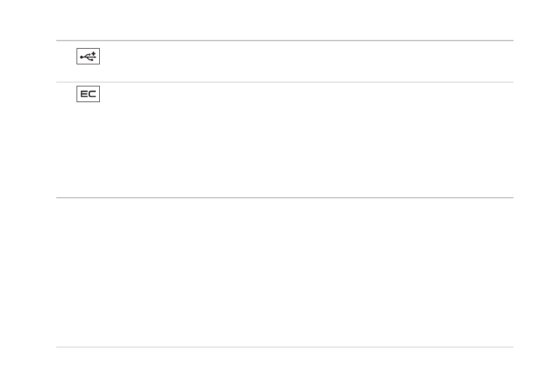Click the USB PowerShare connector icon
This screenshot has height=392, width=553.
[88, 56]
